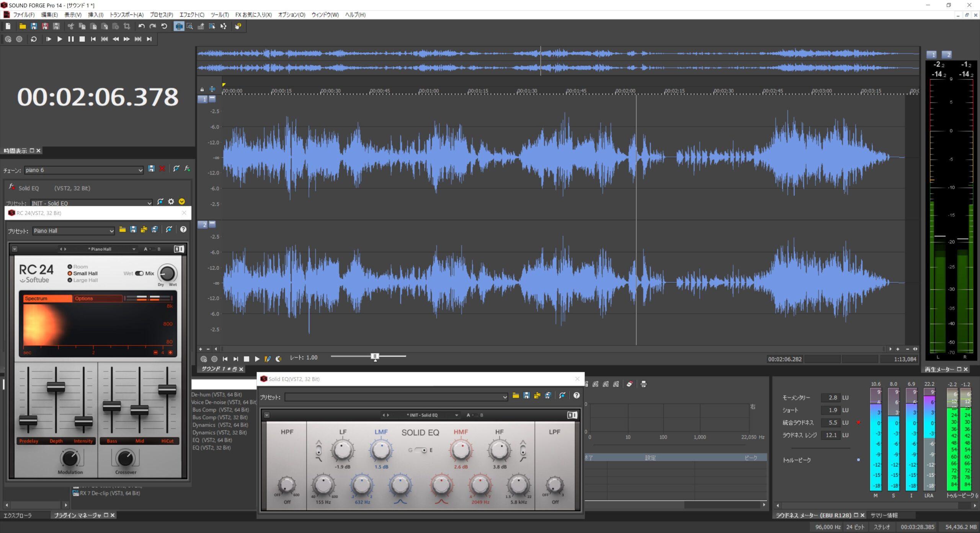Select Small Hall reverb type in RC 24
980x533 pixels.
pyautogui.click(x=82, y=274)
